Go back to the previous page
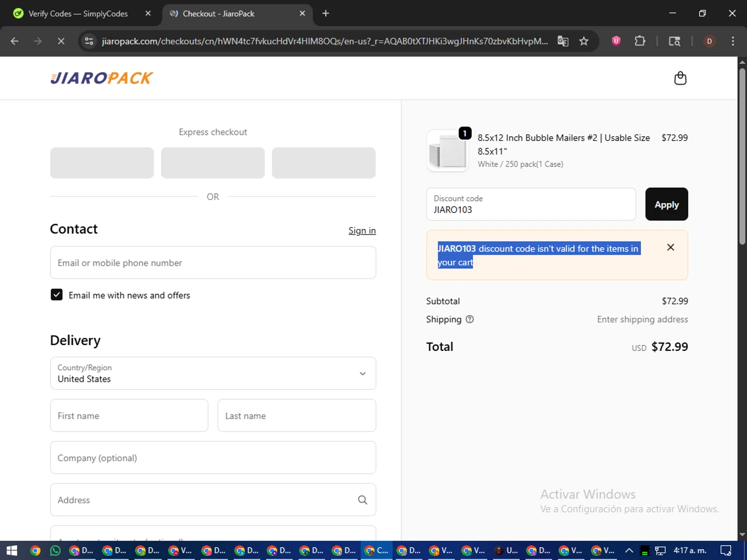 pyautogui.click(x=14, y=41)
